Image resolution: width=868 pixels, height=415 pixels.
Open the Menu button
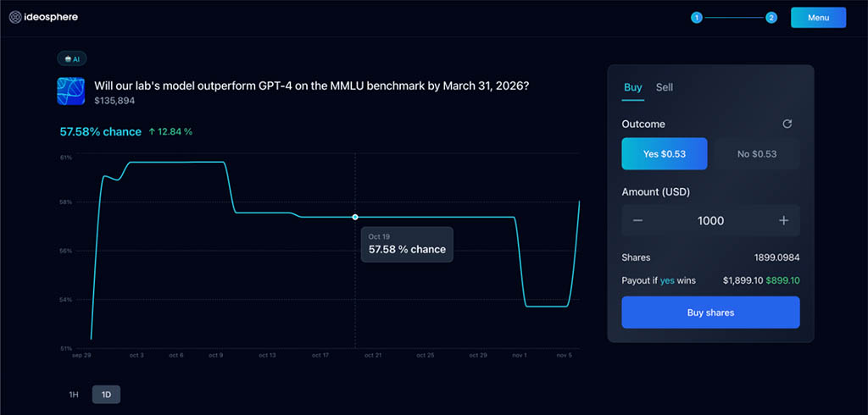click(x=818, y=17)
